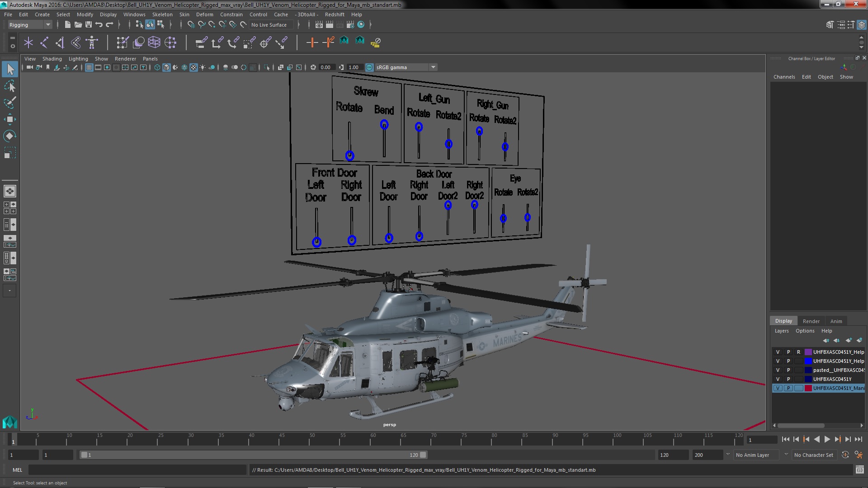Switch to the Anim layer tab
This screenshot has width=868, height=488.
(836, 321)
